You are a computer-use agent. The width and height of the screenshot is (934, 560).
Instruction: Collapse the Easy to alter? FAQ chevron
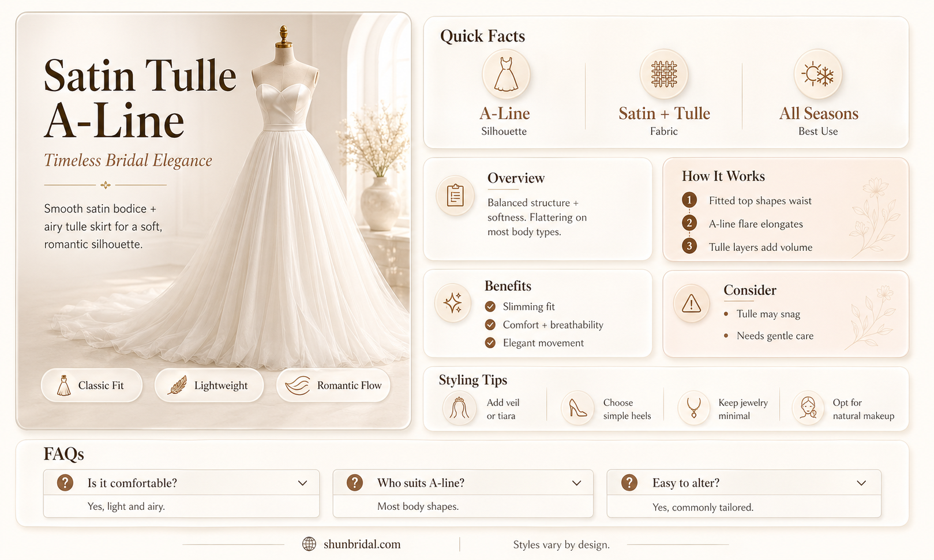(x=861, y=483)
